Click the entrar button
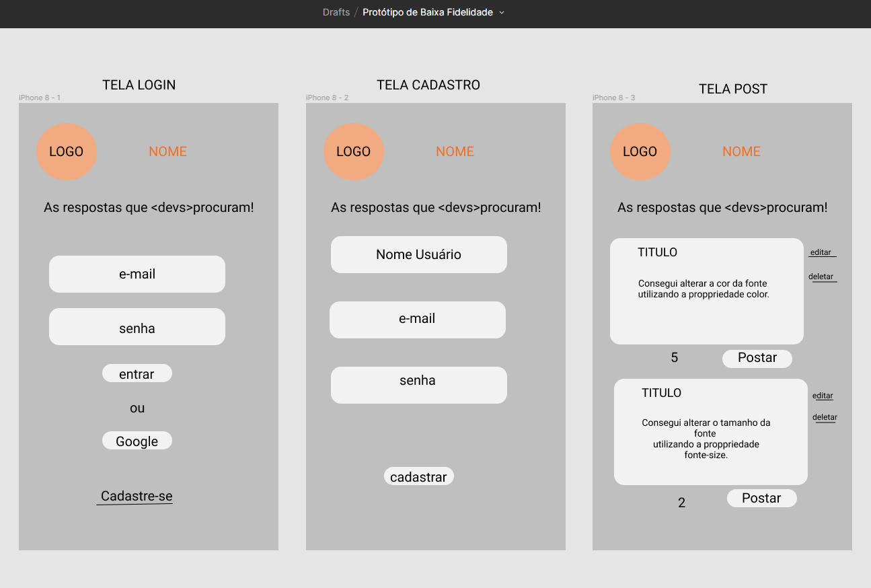The height and width of the screenshot is (588, 871). pyautogui.click(x=137, y=373)
